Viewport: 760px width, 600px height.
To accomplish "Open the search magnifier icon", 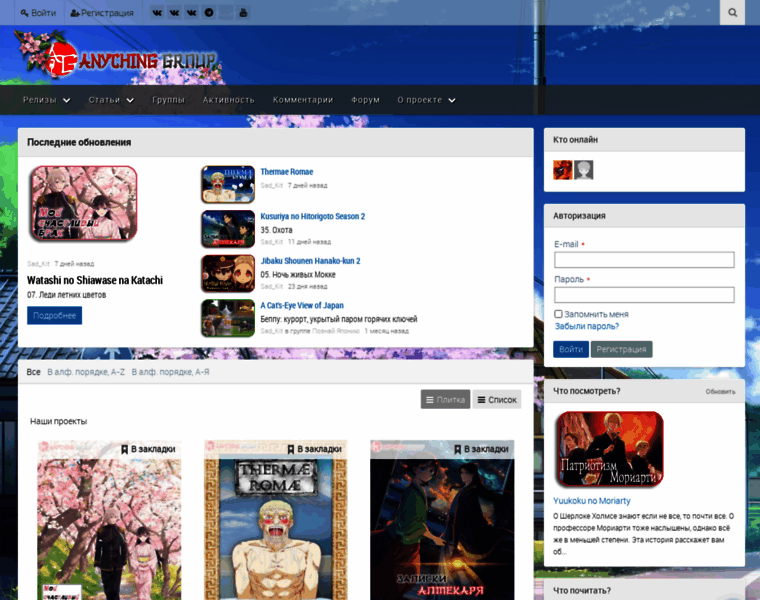I will [x=732, y=13].
